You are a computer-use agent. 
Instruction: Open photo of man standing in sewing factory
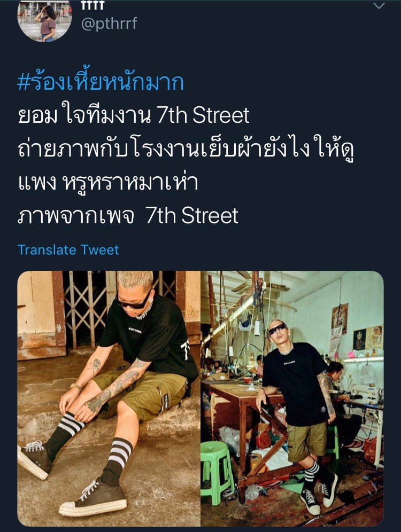[292, 398]
